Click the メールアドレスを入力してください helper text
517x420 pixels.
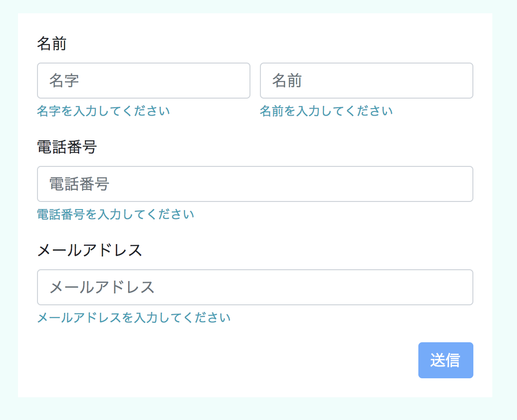(x=133, y=318)
